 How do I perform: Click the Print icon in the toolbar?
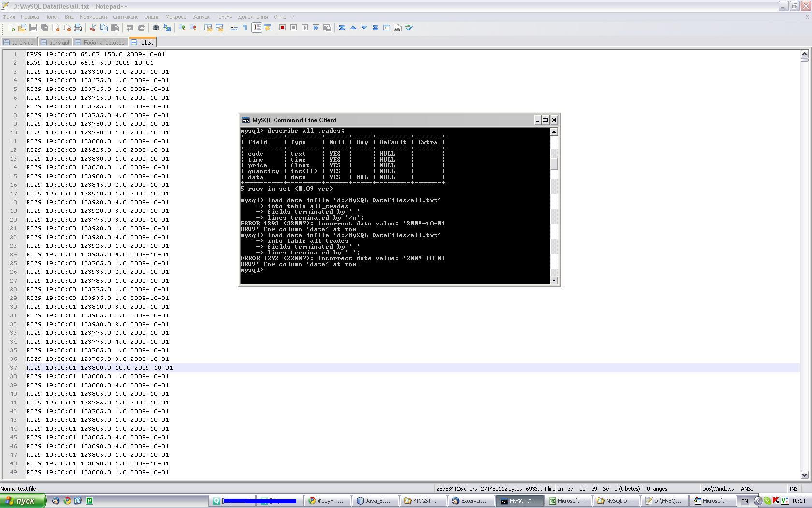click(78, 28)
